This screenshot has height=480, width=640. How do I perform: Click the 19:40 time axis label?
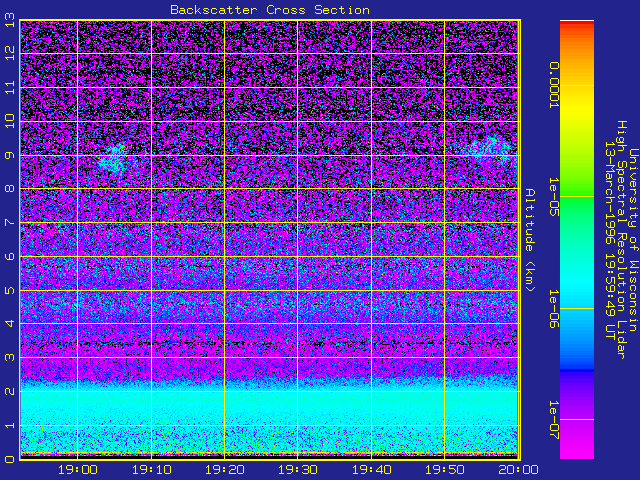(371, 470)
